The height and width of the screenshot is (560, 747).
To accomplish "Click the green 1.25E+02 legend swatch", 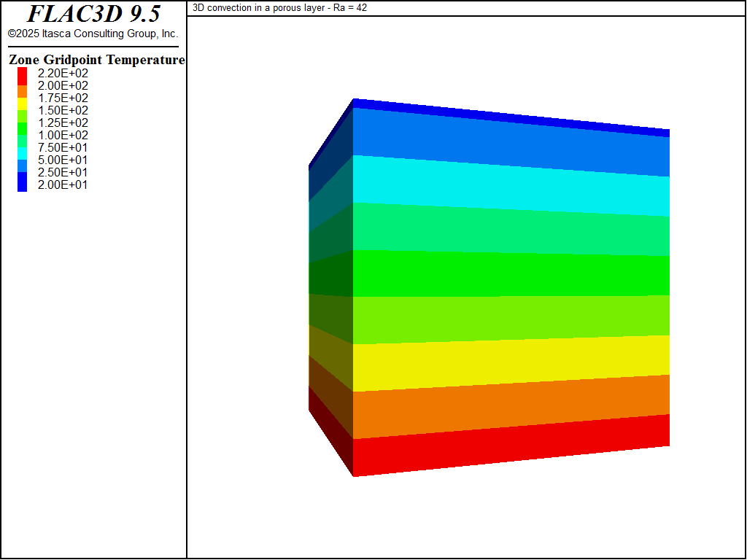I will 22,128.
